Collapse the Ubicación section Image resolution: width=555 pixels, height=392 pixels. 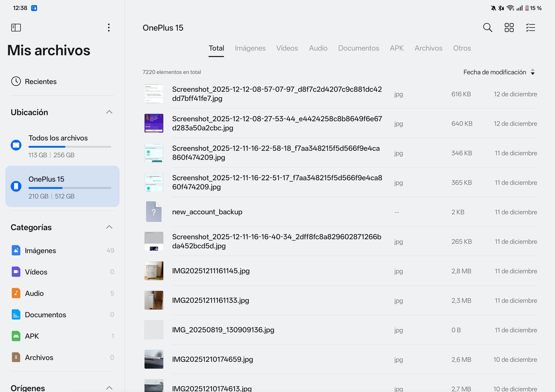point(109,112)
